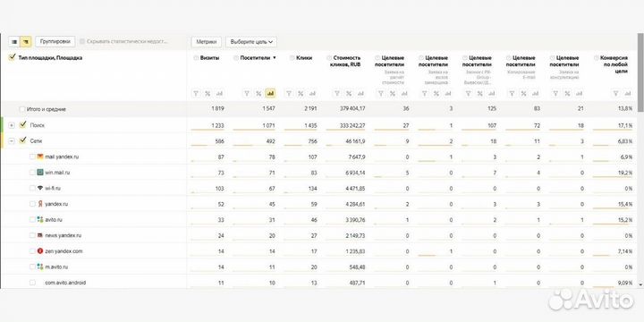
Task: Open the Выберите цель dropdown
Action: [251, 42]
